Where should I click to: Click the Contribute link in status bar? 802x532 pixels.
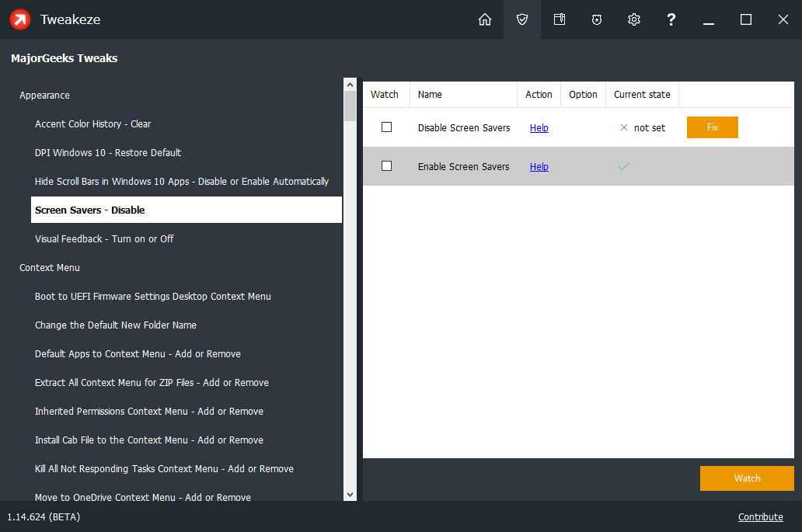[x=760, y=517]
